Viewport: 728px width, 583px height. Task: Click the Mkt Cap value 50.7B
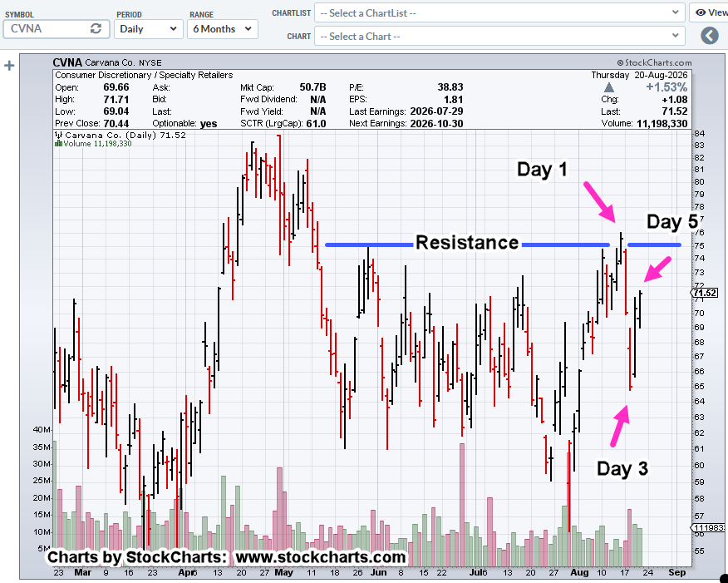(x=312, y=87)
